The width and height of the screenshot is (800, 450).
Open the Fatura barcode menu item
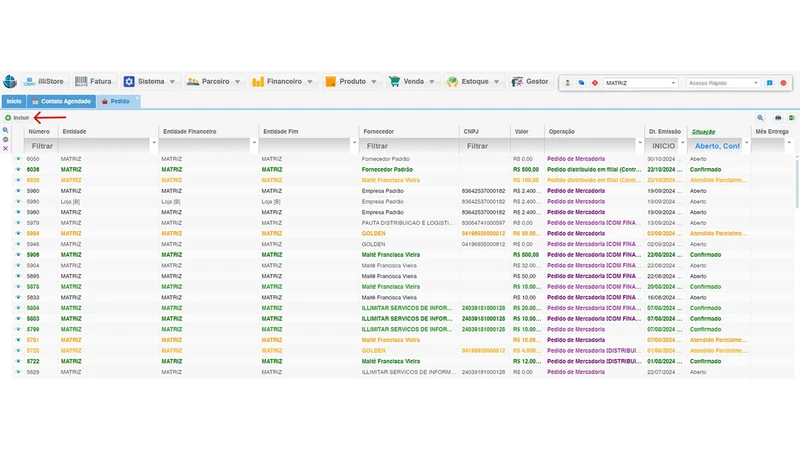click(93, 81)
